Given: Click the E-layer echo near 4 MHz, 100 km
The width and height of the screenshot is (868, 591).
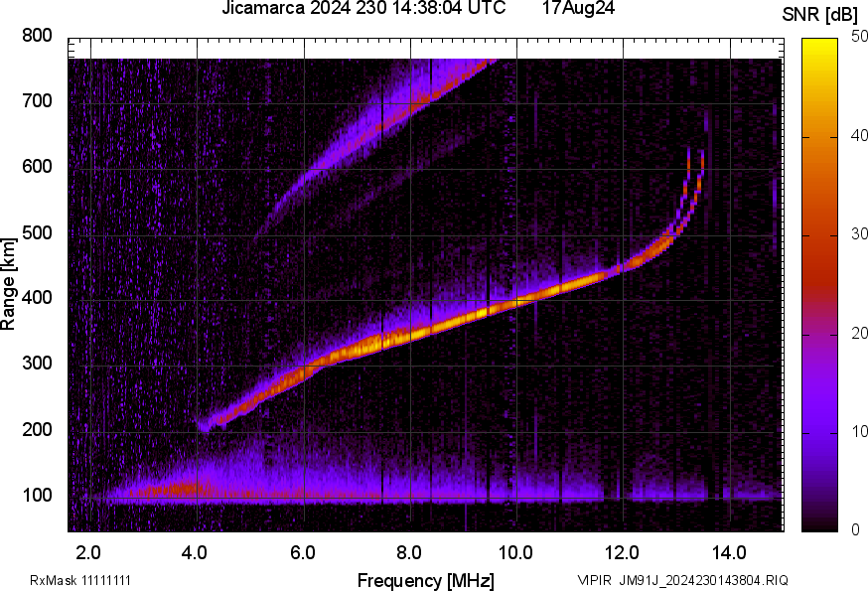Looking at the screenshot, I should click(x=191, y=490).
